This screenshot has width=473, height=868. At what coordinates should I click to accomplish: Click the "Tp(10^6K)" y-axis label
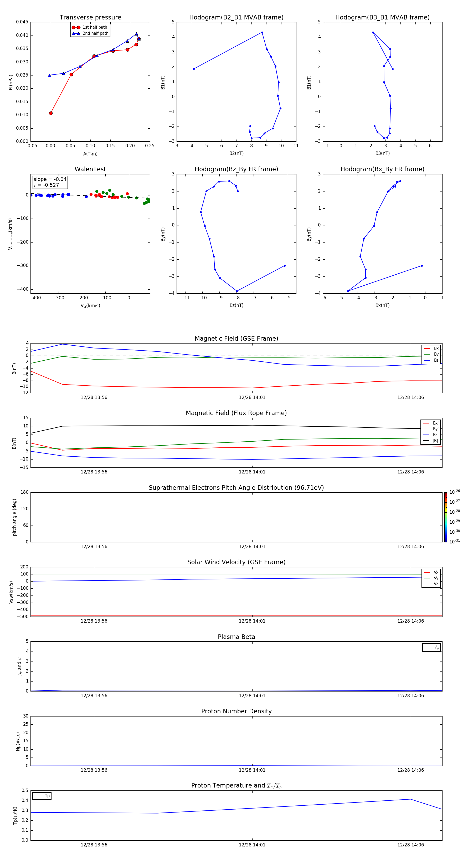(x=15, y=815)
